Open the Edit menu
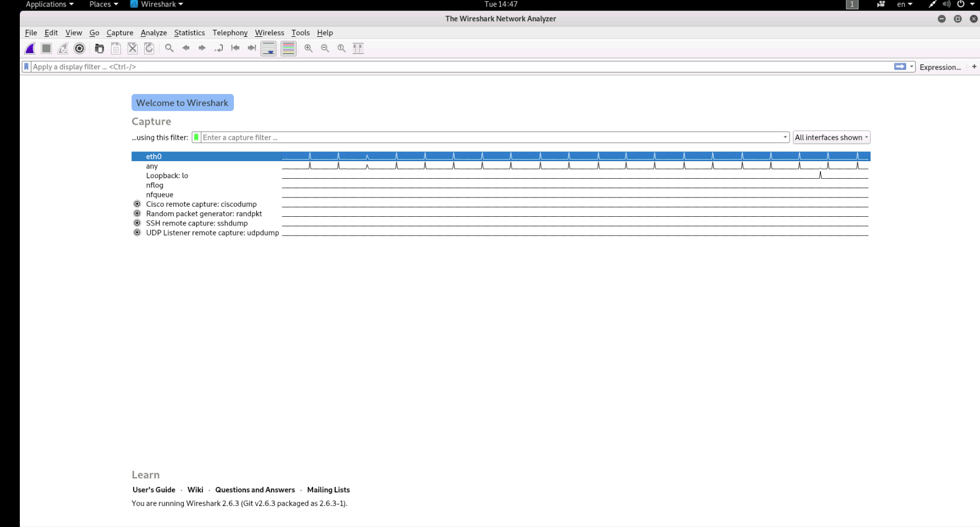Screen dimensions: 980x527 (51, 33)
